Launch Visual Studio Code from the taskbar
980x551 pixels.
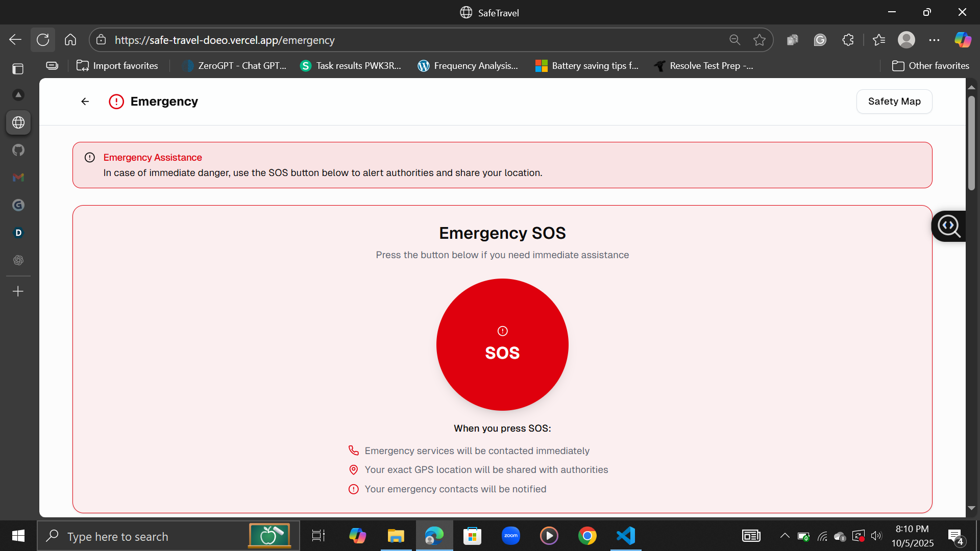pyautogui.click(x=626, y=536)
